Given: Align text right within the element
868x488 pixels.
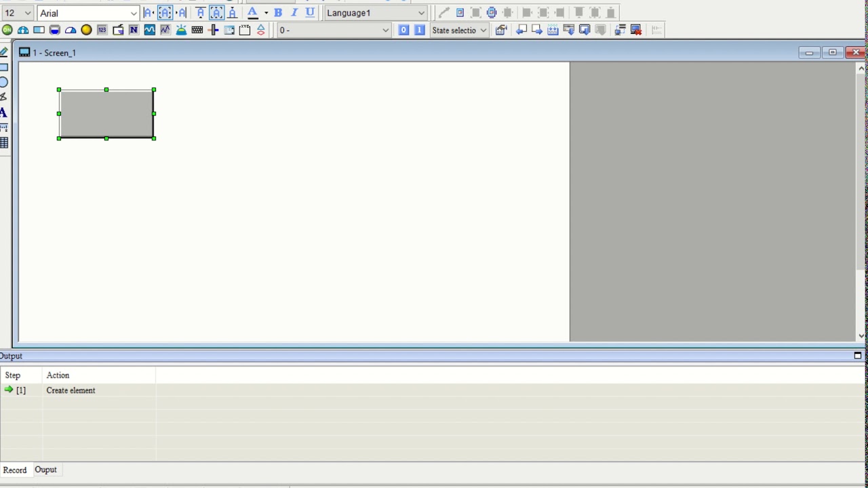Looking at the screenshot, I should pos(181,13).
